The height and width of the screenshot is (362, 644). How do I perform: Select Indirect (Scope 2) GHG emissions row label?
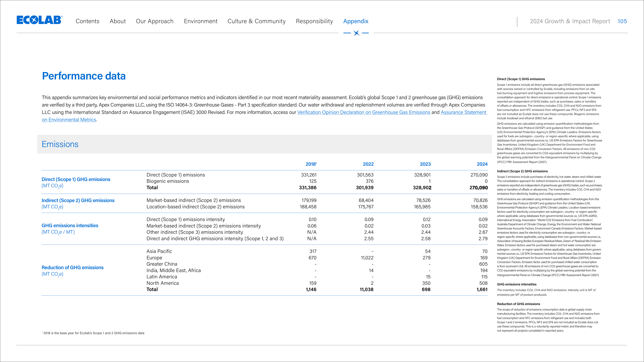[x=78, y=200]
